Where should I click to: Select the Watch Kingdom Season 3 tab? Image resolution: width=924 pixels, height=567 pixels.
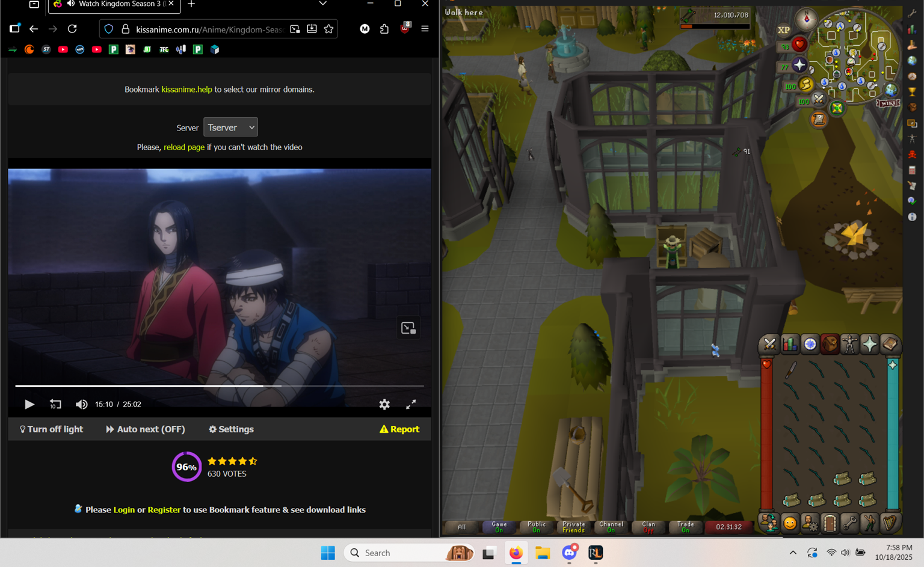(x=114, y=5)
